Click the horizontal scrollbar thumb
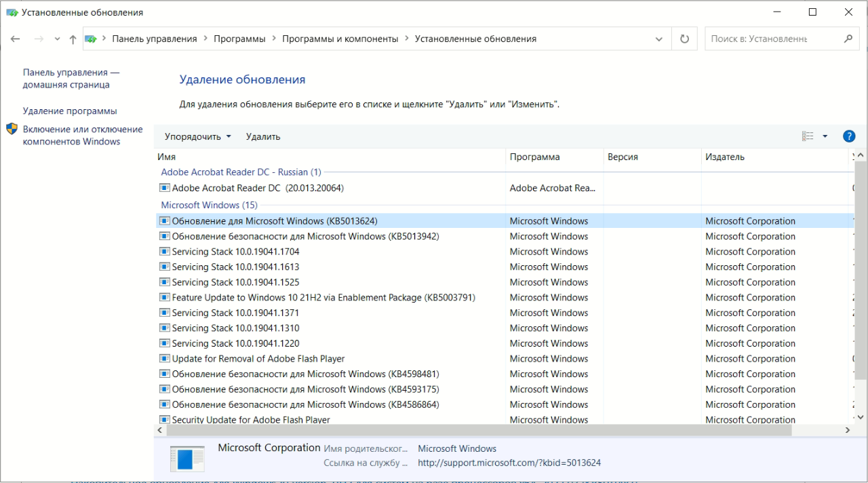868x483 pixels. coord(479,431)
